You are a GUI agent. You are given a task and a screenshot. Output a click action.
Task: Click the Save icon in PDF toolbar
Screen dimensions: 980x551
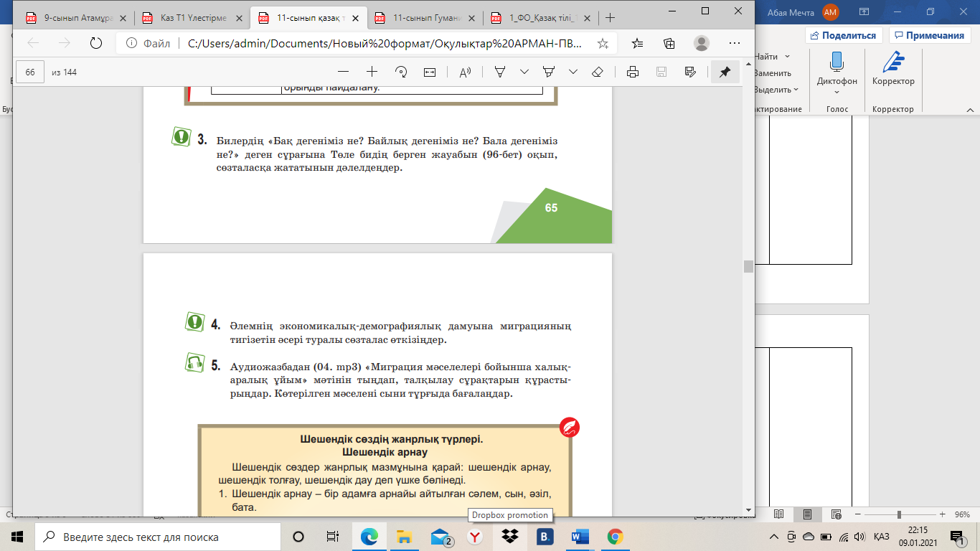(x=661, y=72)
